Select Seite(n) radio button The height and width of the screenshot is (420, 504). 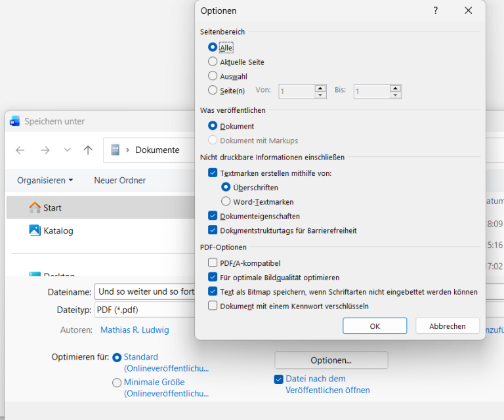[x=213, y=90]
